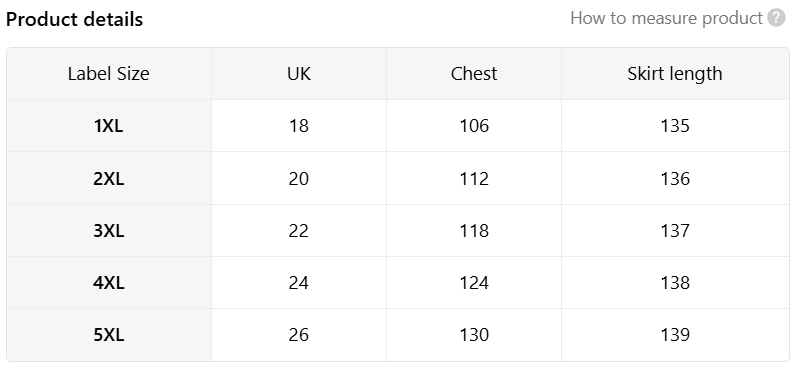Click skirt length value 139
This screenshot has width=803, height=371.
tap(675, 335)
